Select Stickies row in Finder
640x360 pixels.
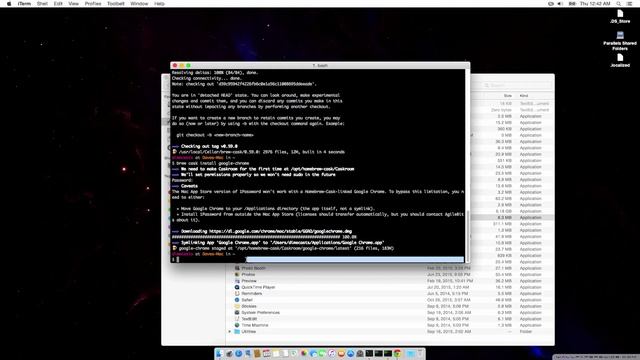click(x=390, y=306)
